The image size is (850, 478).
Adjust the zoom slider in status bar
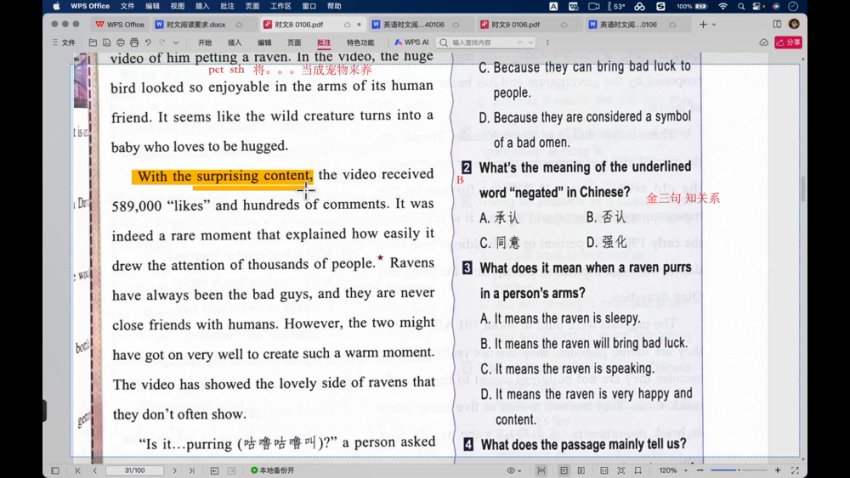(740, 470)
